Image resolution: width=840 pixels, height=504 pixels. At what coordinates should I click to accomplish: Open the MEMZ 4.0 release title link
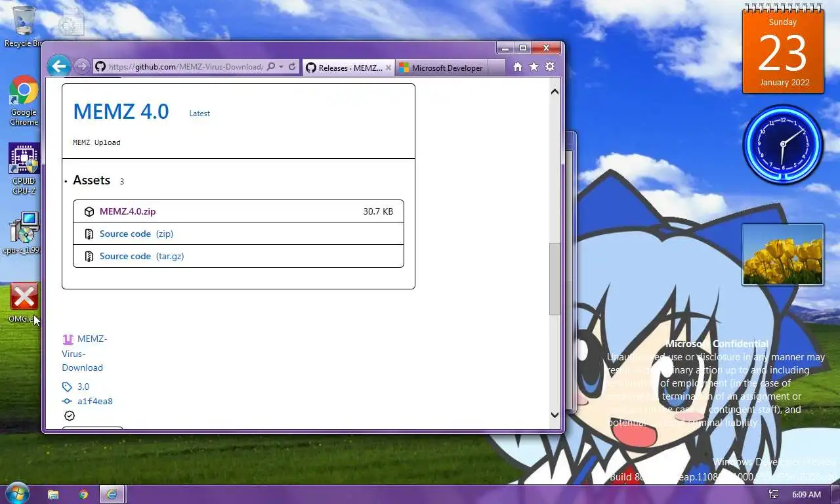coord(121,112)
